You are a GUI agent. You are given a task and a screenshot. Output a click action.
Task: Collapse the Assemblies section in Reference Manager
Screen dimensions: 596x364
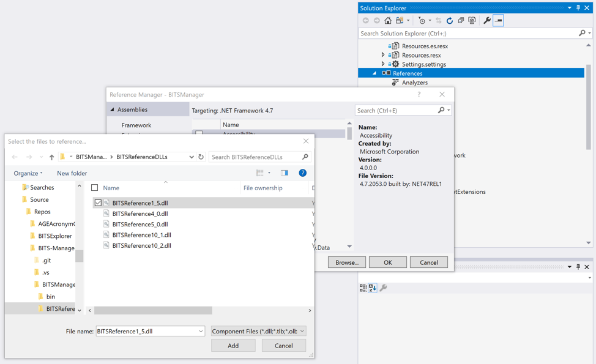point(112,110)
